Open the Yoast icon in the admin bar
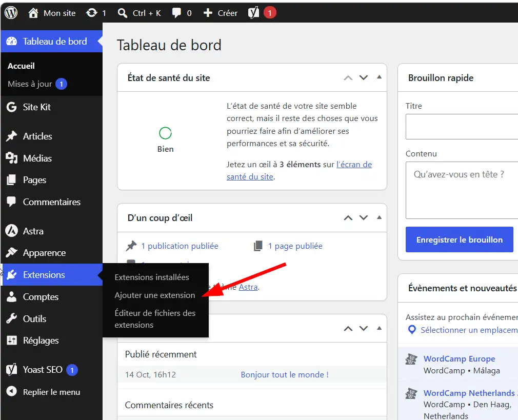The width and height of the screenshot is (518, 420). (x=253, y=13)
